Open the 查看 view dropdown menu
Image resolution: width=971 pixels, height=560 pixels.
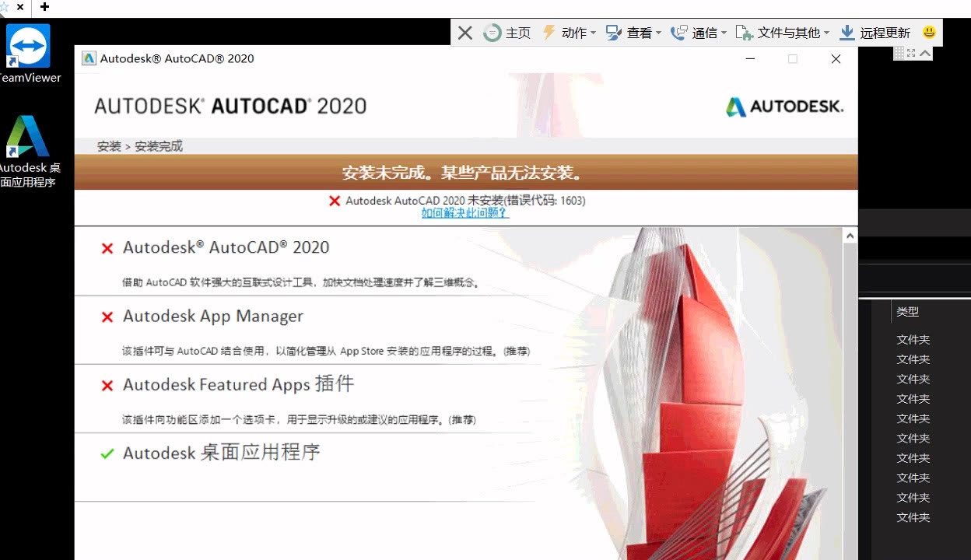(633, 33)
